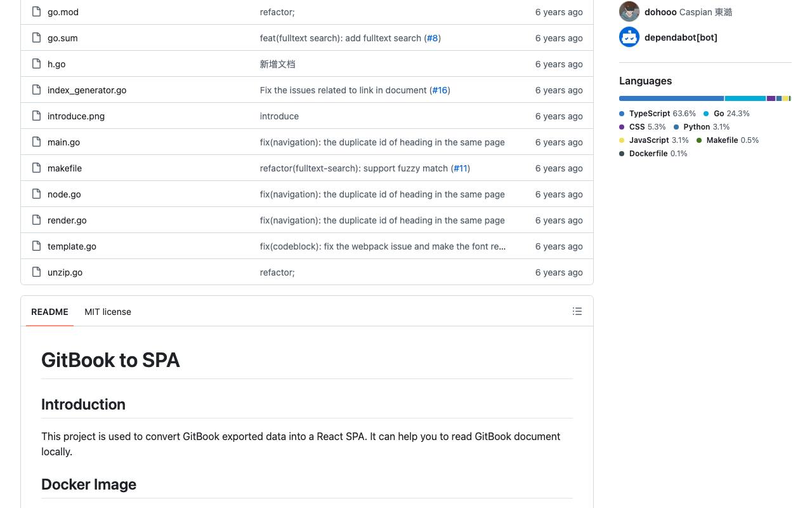Switch to the MIT license tab
The image size is (812, 508).
pyautogui.click(x=108, y=312)
